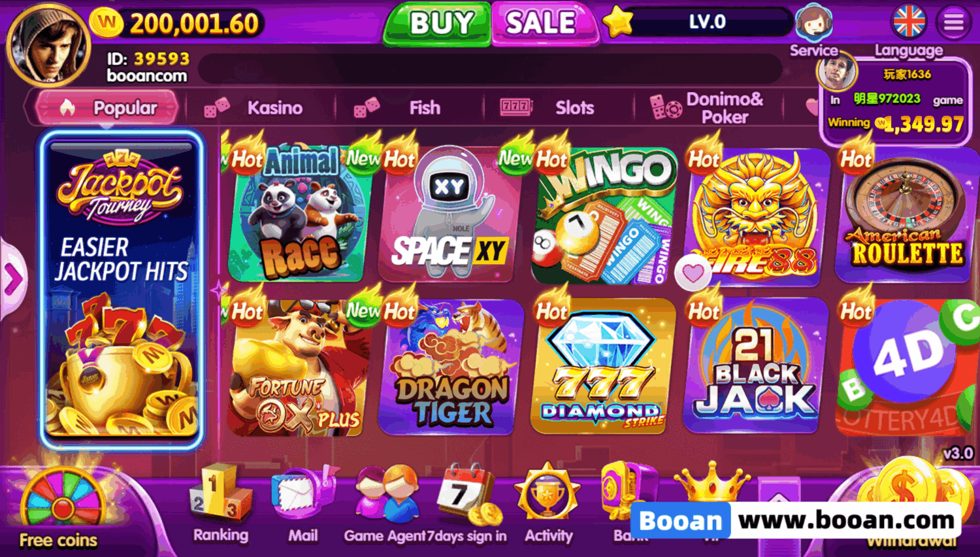Open the Ranking podium icon
The width and height of the screenshot is (980, 557).
220,495
